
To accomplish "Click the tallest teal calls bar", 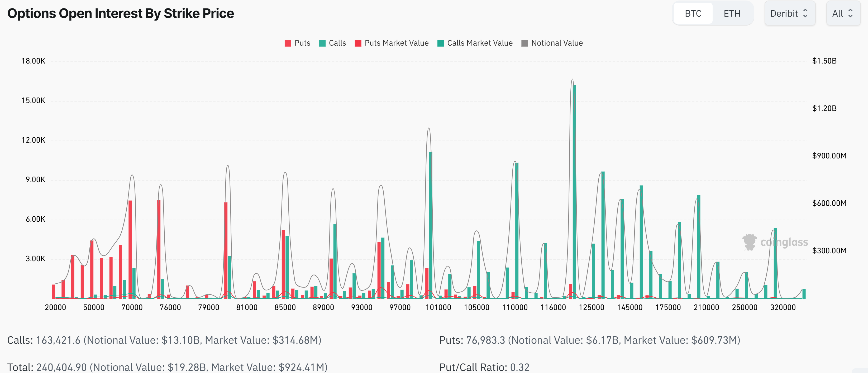I will pyautogui.click(x=574, y=192).
